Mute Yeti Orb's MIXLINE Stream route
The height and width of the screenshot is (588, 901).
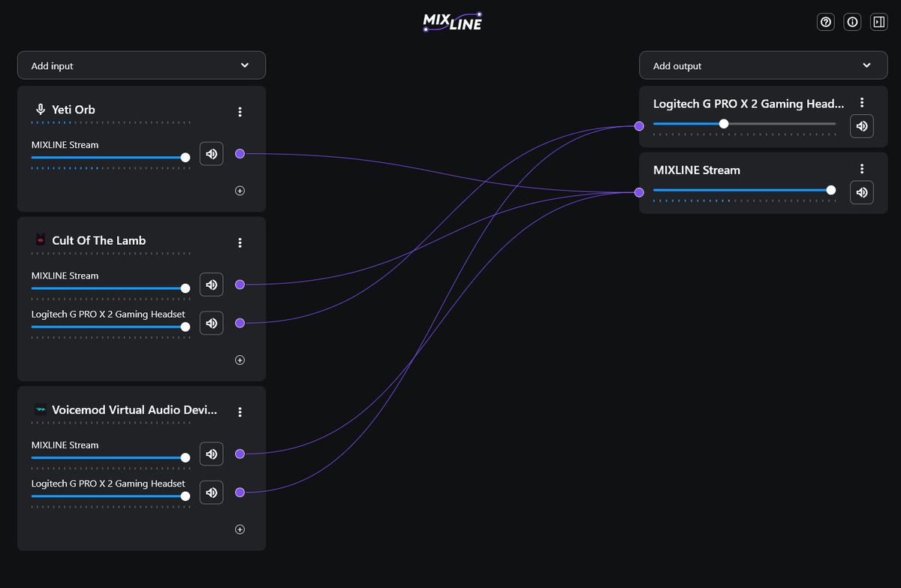pos(212,154)
